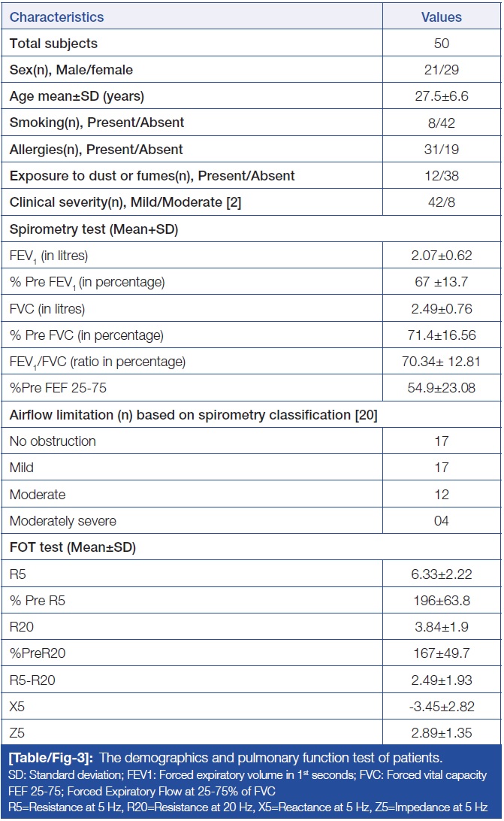Screen dimensions: 504x821
Task: Select the R5 value 6.33±2.22
Action: coord(442,574)
